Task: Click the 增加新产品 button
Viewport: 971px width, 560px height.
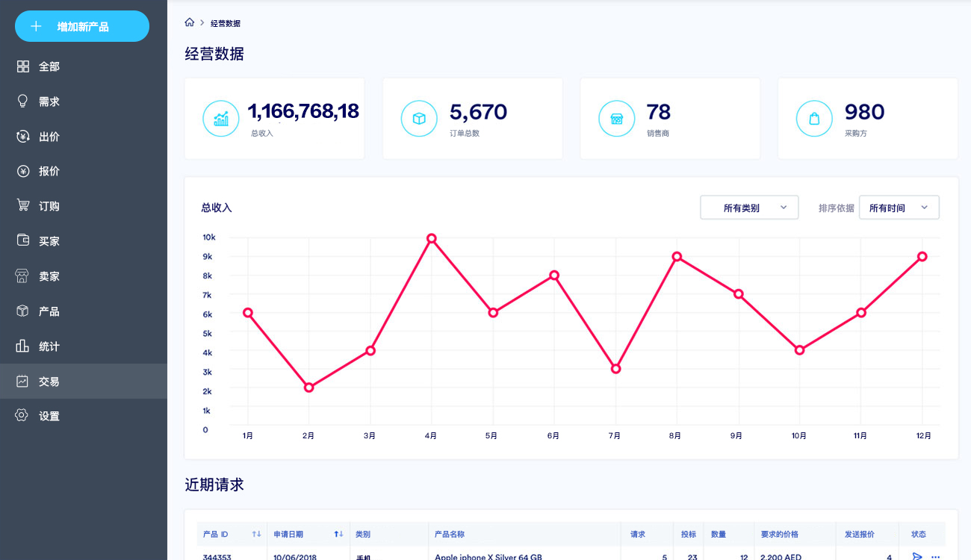Action: click(x=82, y=26)
